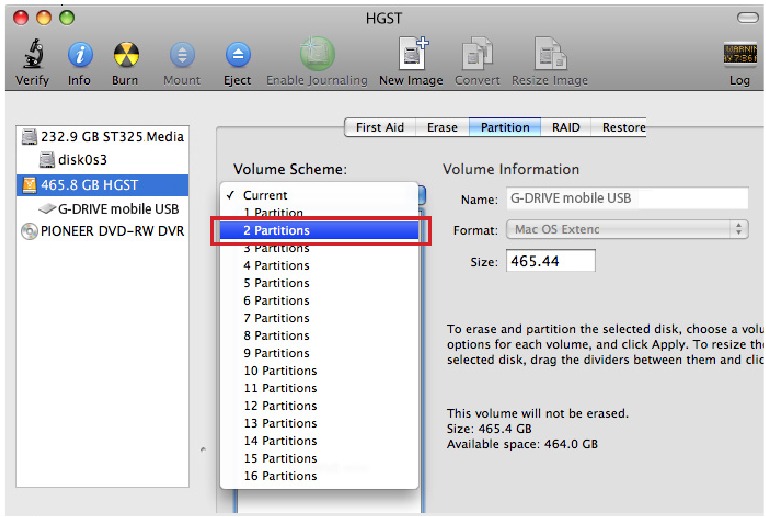Image resolution: width=766 pixels, height=517 pixels.
Task: Click the Verify microscope icon
Action: coord(32,53)
